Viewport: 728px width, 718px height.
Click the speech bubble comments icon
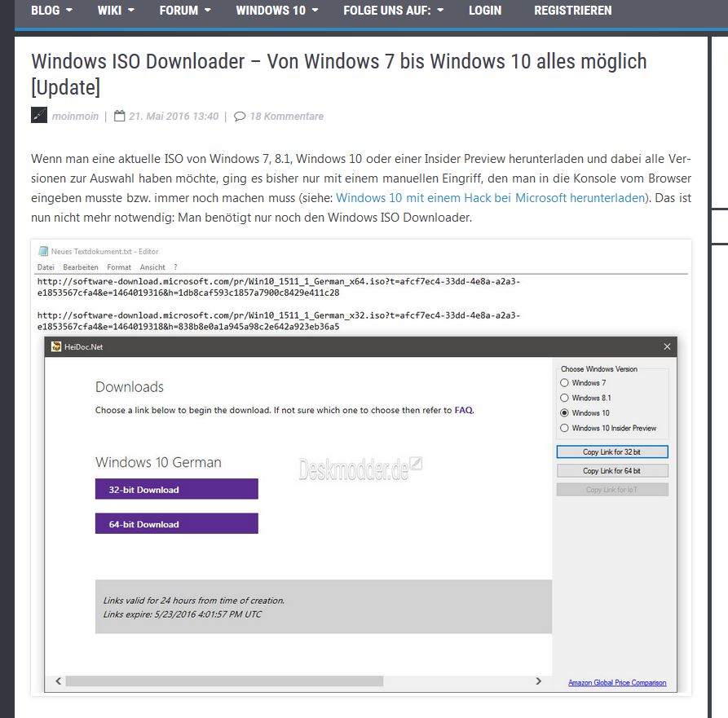coord(240,116)
